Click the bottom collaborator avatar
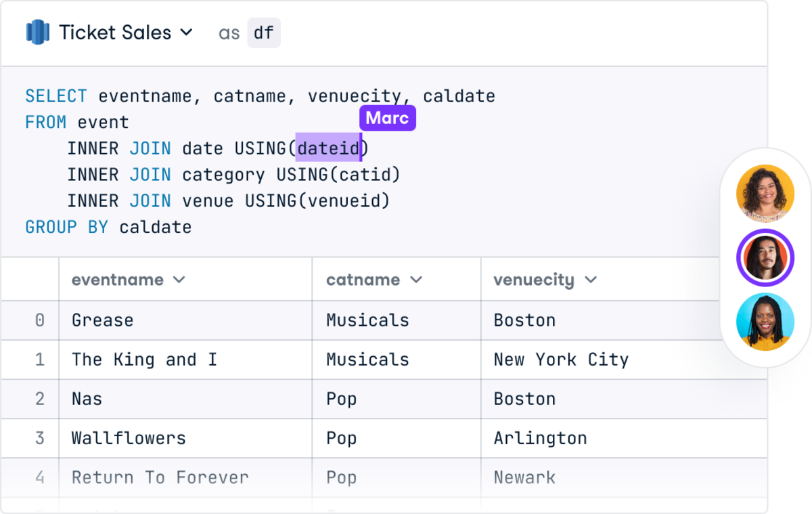The height and width of the screenshot is (514, 812). pos(765,322)
